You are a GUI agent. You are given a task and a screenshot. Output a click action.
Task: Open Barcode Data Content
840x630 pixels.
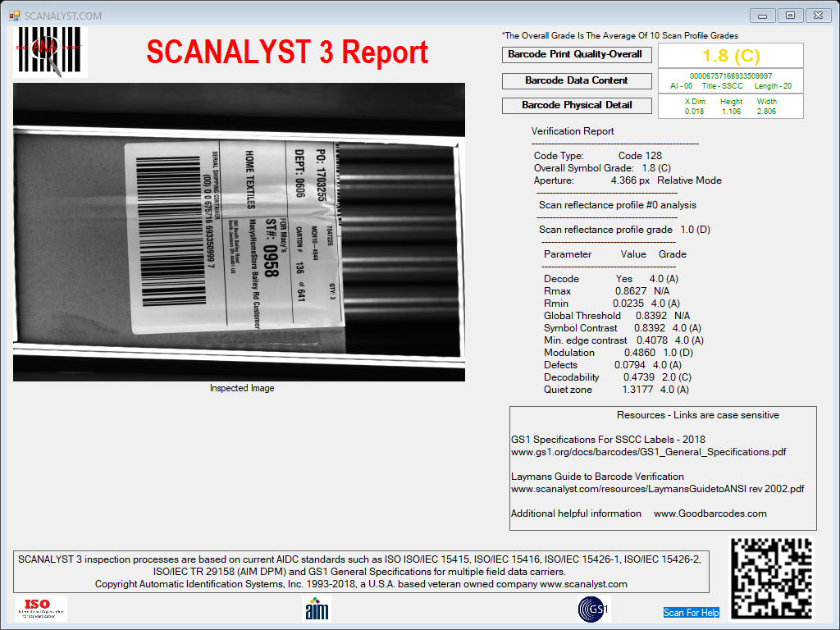[x=577, y=81]
